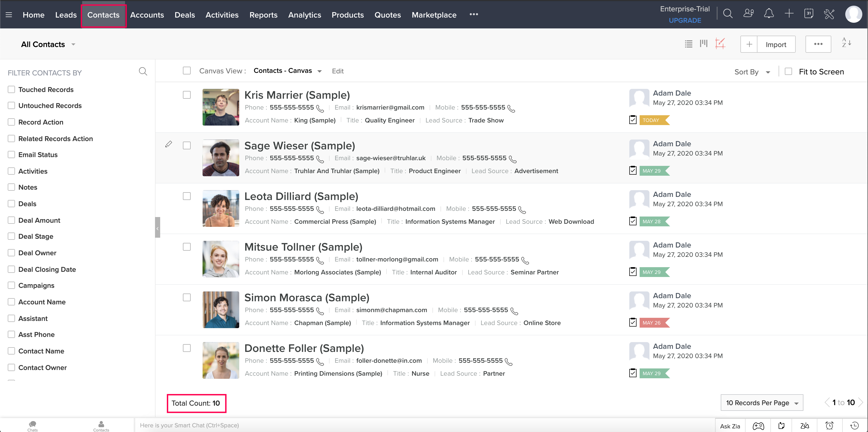
Task: Click the A-Z sort order icon
Action: point(847,43)
